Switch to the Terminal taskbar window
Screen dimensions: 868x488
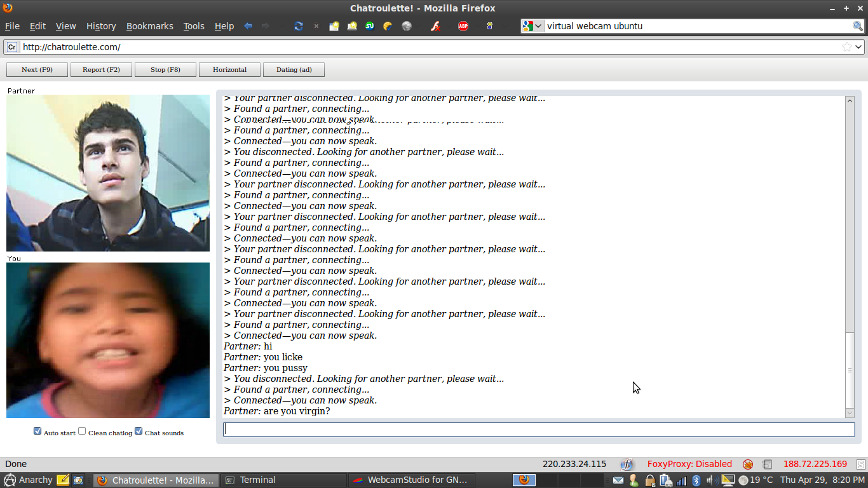pos(283,480)
